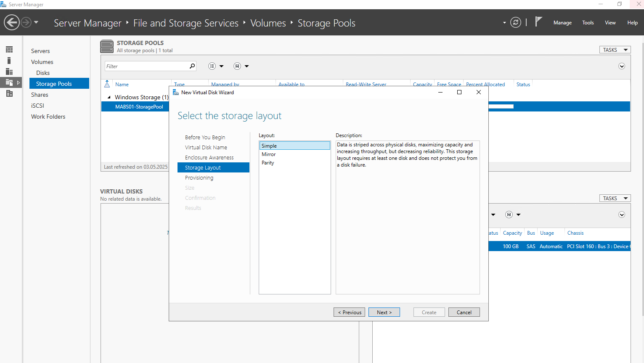
Task: Open Shares in the sidebar
Action: point(40,95)
